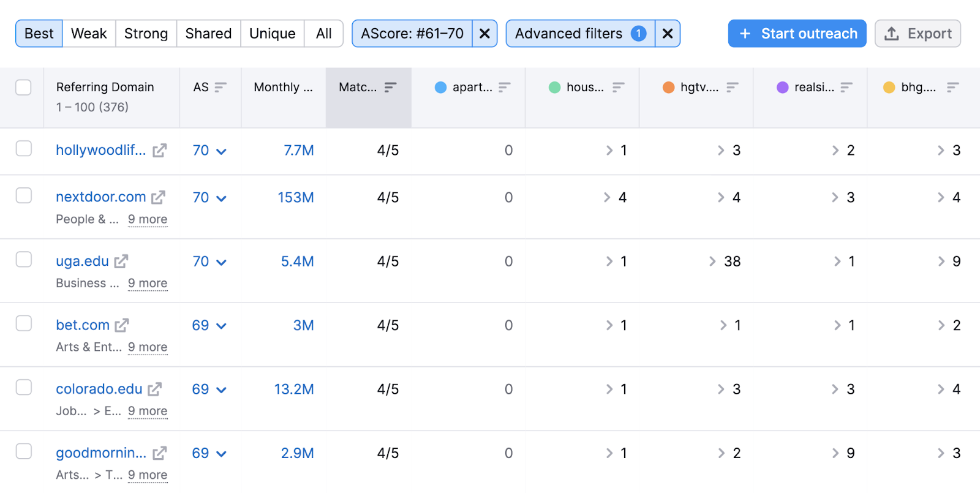The width and height of the screenshot is (980, 493).
Task: Expand bhg backlinks arrow for nextdoor.com
Action: [x=941, y=197]
